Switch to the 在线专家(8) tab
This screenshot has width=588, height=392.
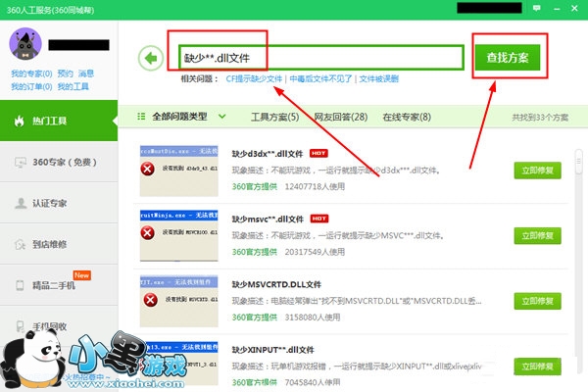(407, 117)
